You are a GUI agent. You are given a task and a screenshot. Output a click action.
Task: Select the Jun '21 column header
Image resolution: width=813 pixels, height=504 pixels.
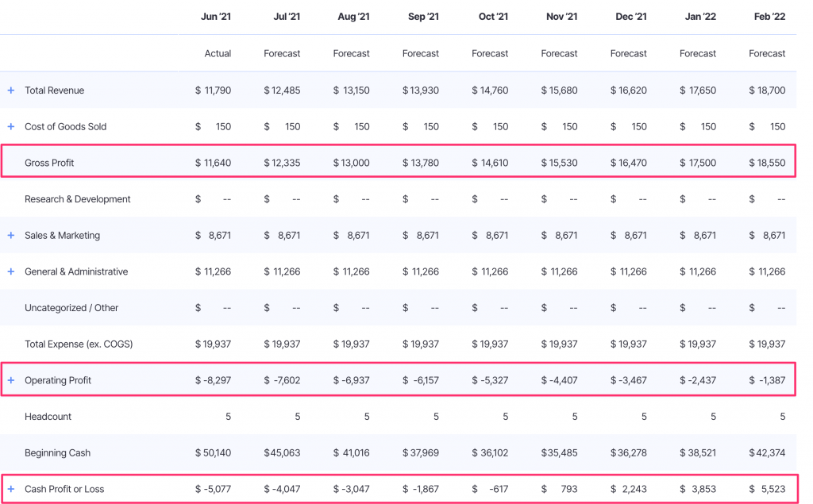(x=216, y=16)
